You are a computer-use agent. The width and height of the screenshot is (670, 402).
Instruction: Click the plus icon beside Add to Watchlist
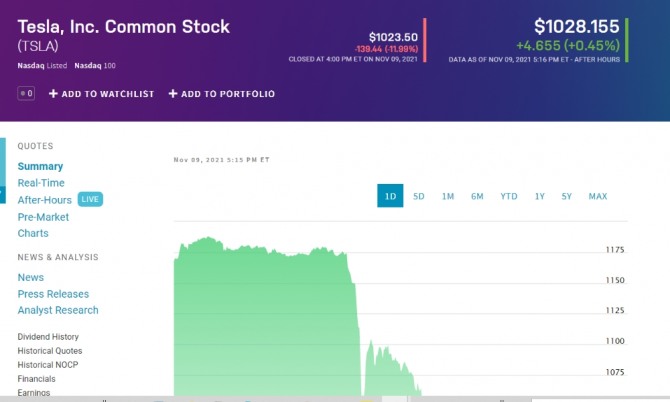[x=53, y=94]
